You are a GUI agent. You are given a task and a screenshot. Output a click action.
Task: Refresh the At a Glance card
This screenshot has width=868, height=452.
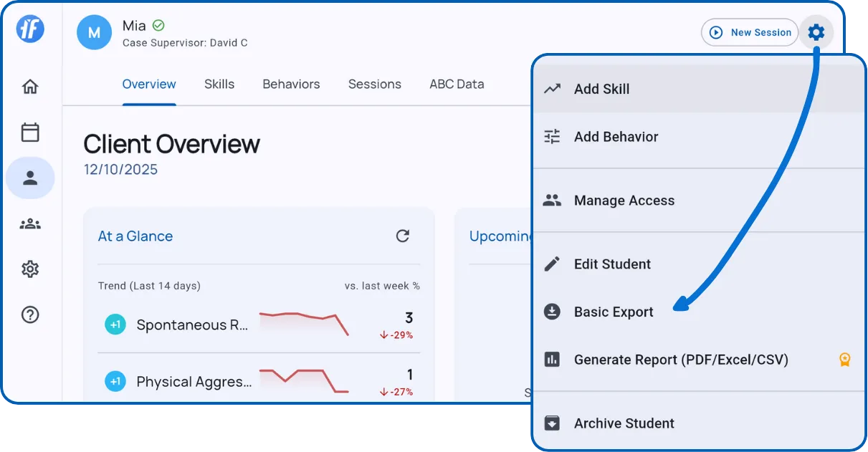pos(403,236)
